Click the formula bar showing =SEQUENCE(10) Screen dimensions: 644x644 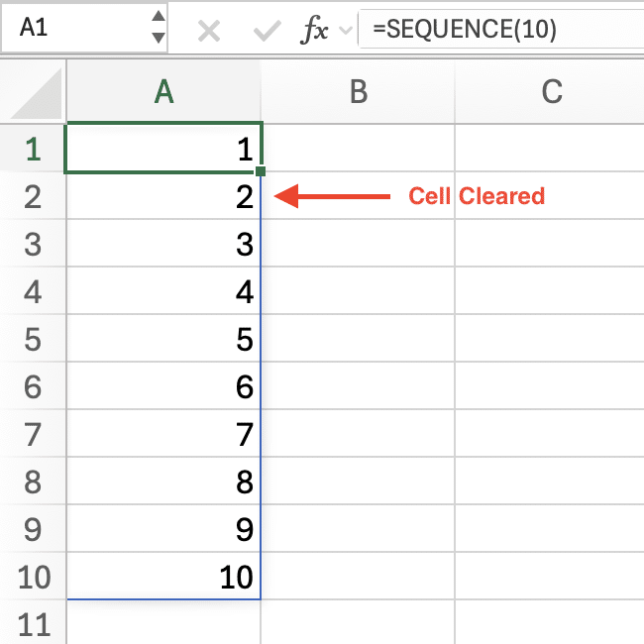click(501, 29)
